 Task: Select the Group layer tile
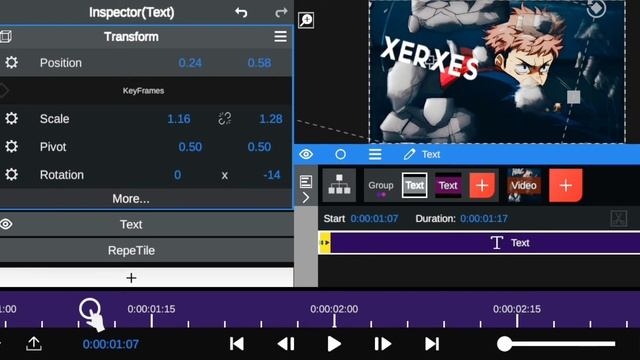point(381,185)
